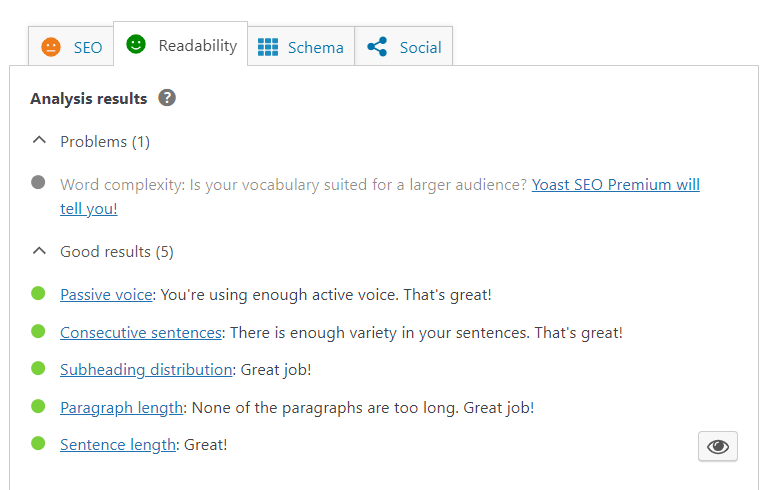
Task: Click the green smiley icon on Readability tab
Action: tap(136, 44)
